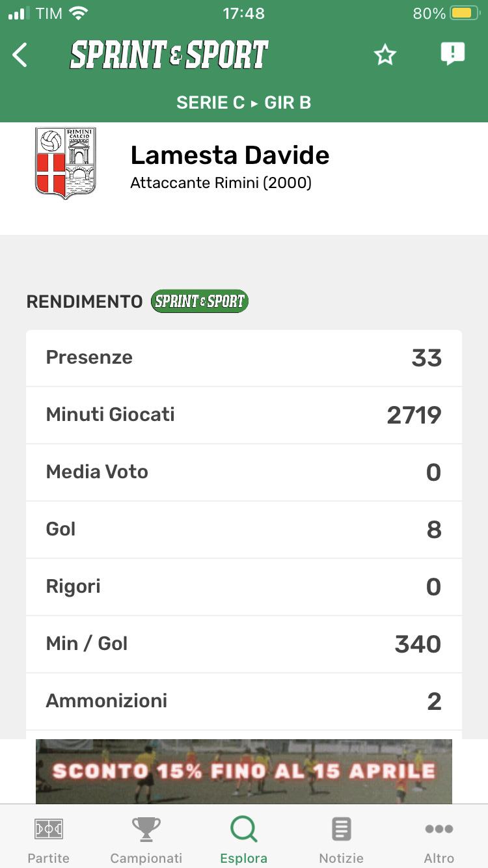488x868 pixels.
Task: Add player to favorites with star icon
Action: pyautogui.click(x=385, y=55)
